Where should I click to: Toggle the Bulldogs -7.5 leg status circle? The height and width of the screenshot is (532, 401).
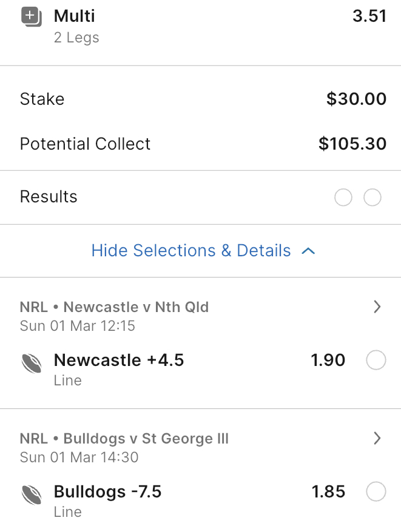376,492
